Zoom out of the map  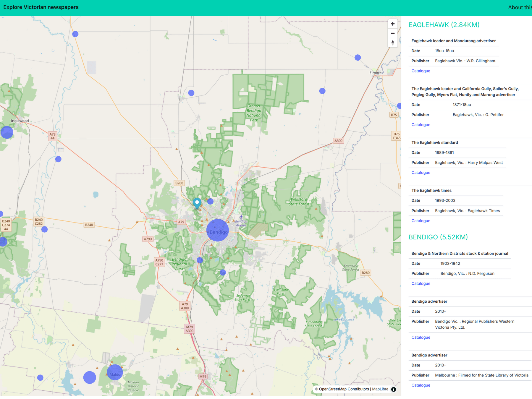click(392, 33)
